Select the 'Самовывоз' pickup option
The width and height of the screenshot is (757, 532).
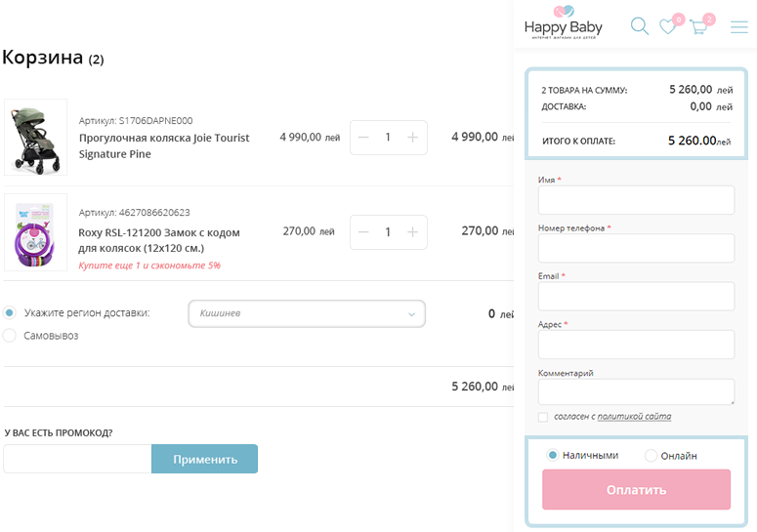click(x=9, y=335)
